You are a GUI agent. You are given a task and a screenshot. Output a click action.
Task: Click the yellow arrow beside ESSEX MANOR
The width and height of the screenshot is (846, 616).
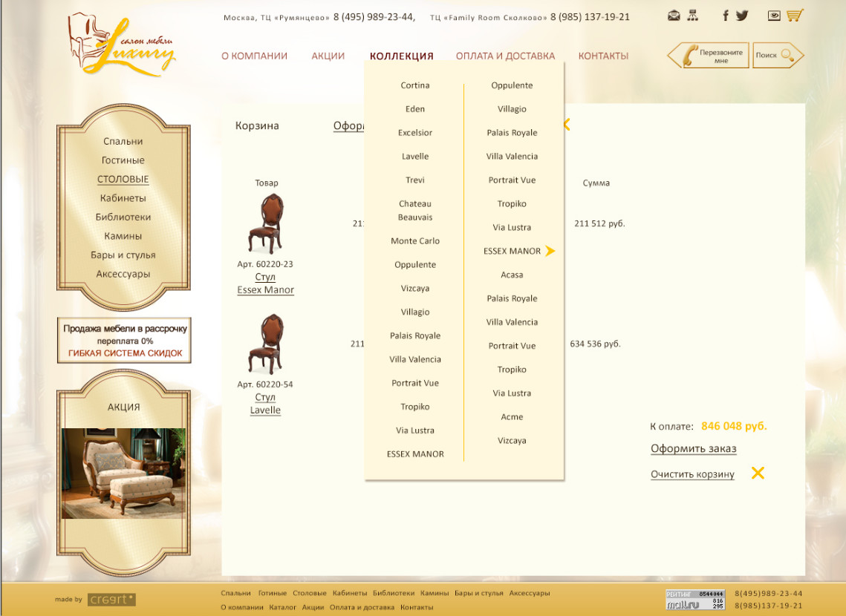coord(550,251)
